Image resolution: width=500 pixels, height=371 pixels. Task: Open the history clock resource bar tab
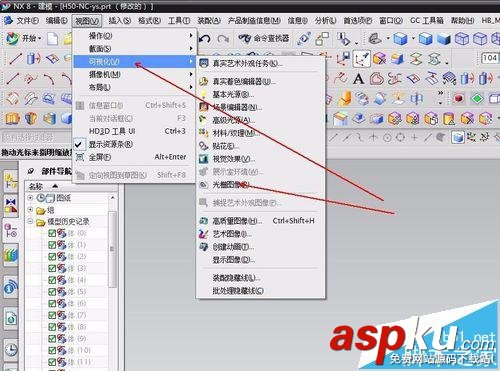coord(11,350)
